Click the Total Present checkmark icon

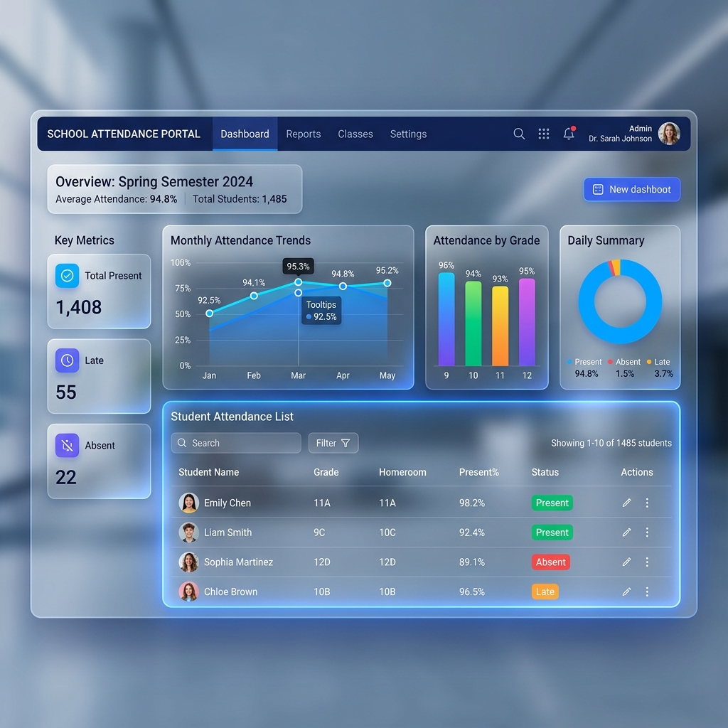[x=68, y=276]
